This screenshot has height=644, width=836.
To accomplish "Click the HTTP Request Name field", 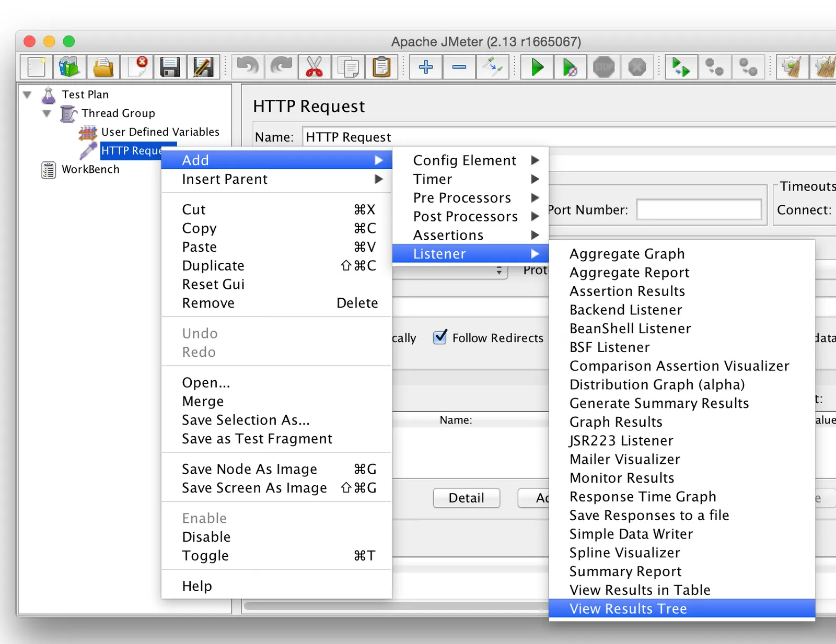I will 569,137.
